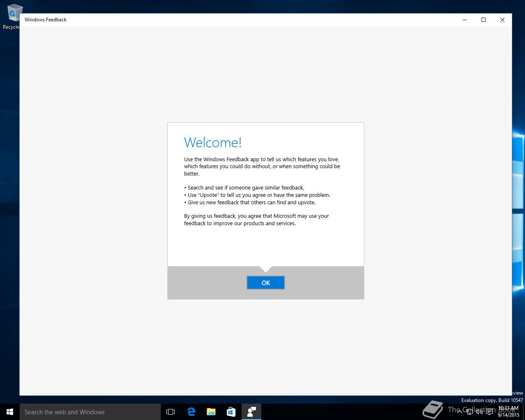Select Windows Feedback icon on taskbar

[251, 412]
